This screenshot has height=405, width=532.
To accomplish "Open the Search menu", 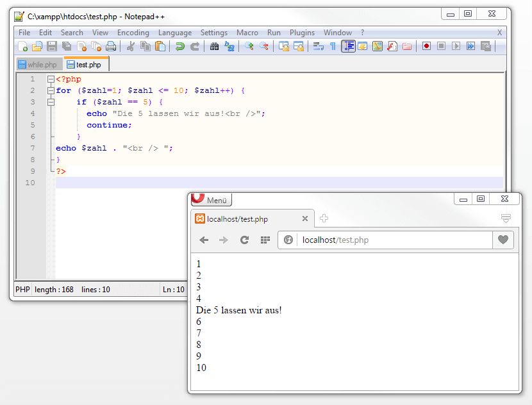I will [72, 33].
